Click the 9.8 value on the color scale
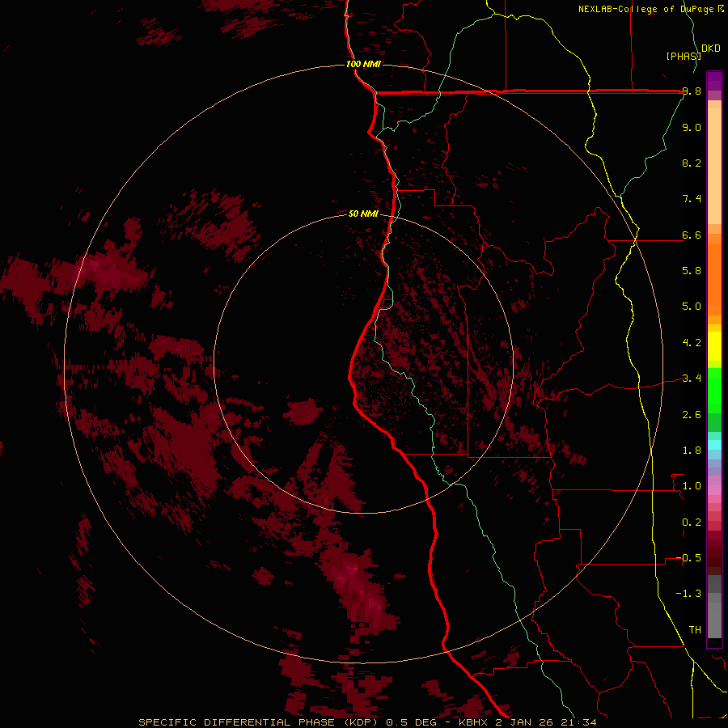The image size is (728, 728). pos(692,91)
